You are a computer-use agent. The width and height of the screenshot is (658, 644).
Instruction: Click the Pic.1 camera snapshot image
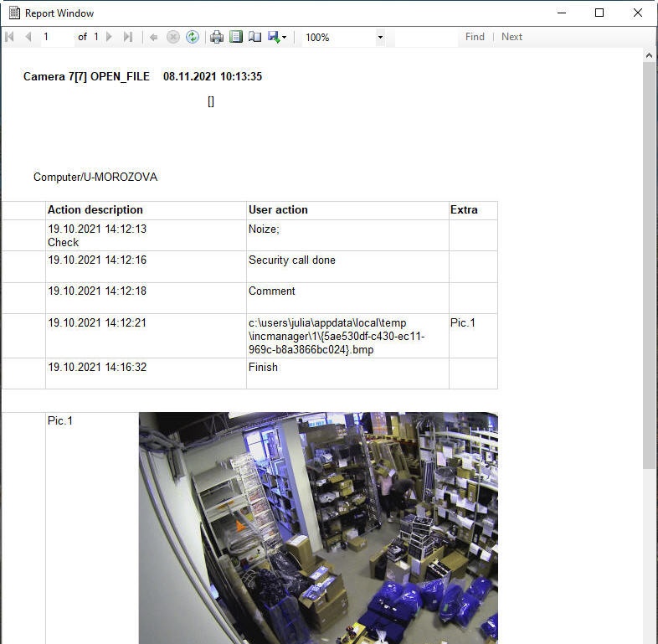click(318, 528)
